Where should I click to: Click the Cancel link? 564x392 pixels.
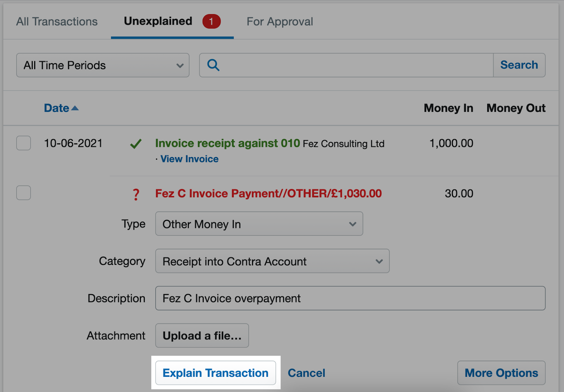pos(307,373)
